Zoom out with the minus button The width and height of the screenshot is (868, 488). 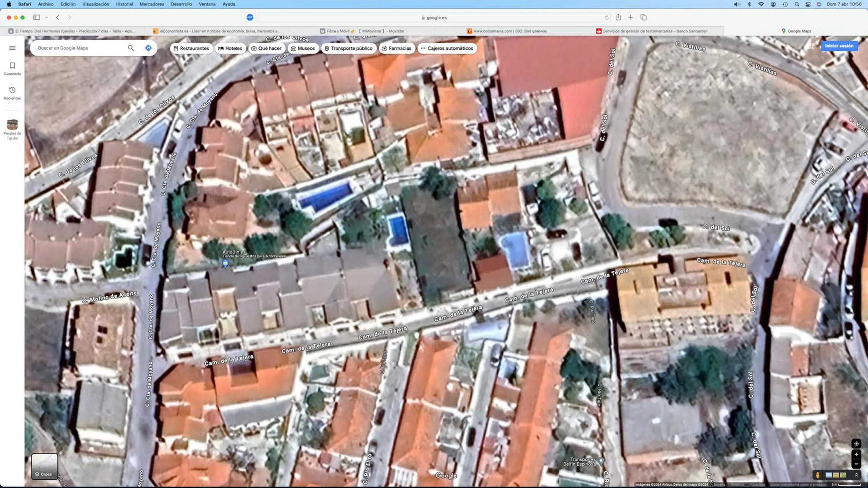tap(856, 464)
